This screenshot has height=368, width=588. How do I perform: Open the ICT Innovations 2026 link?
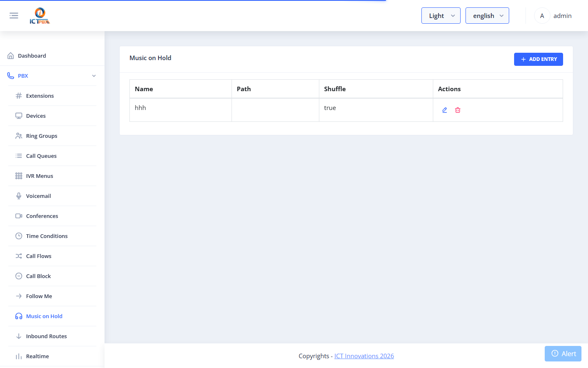point(364,356)
